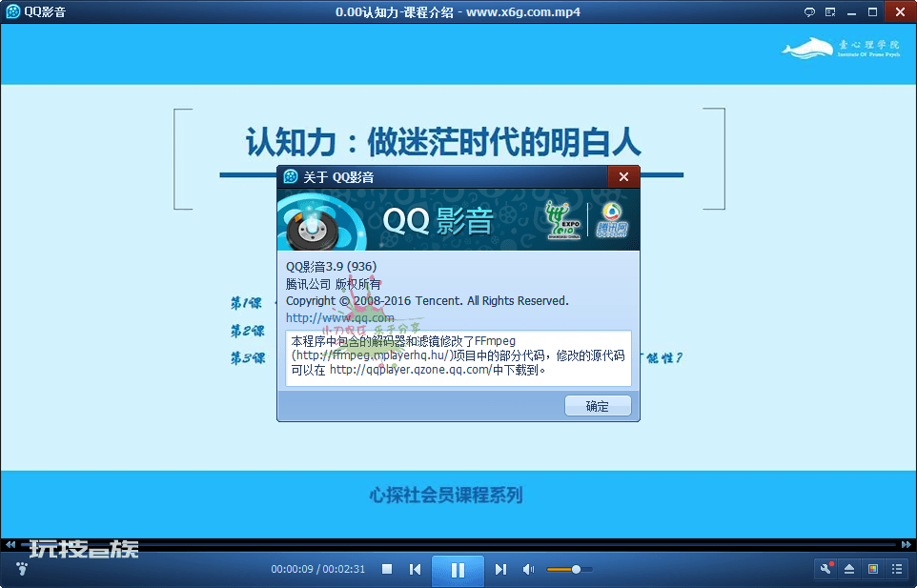
Task: Click the 第2课 line in the video
Action: pos(248,331)
